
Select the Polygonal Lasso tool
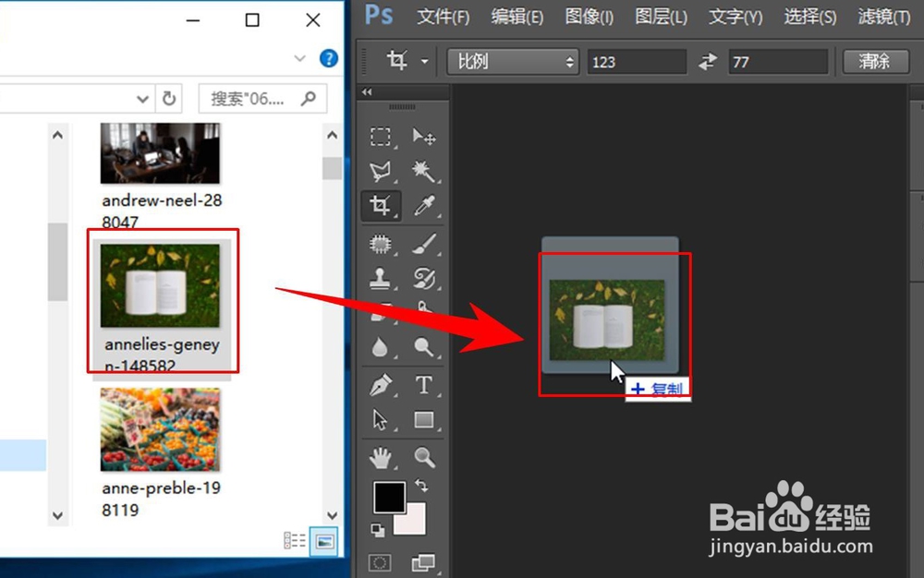point(381,172)
